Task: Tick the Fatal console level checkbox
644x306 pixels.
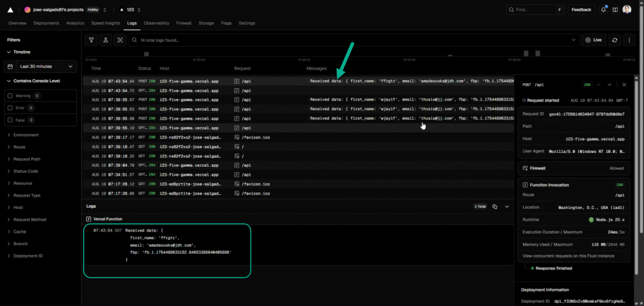Action: point(9,120)
